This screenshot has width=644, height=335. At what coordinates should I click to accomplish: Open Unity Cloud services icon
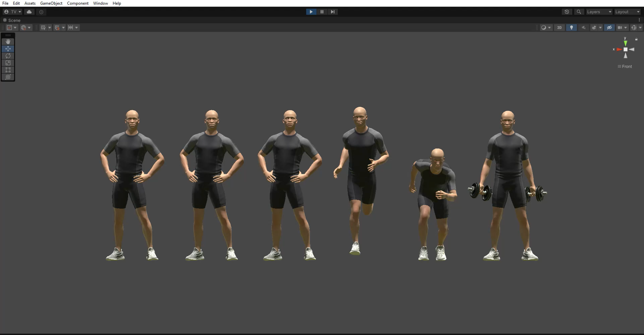(x=29, y=12)
